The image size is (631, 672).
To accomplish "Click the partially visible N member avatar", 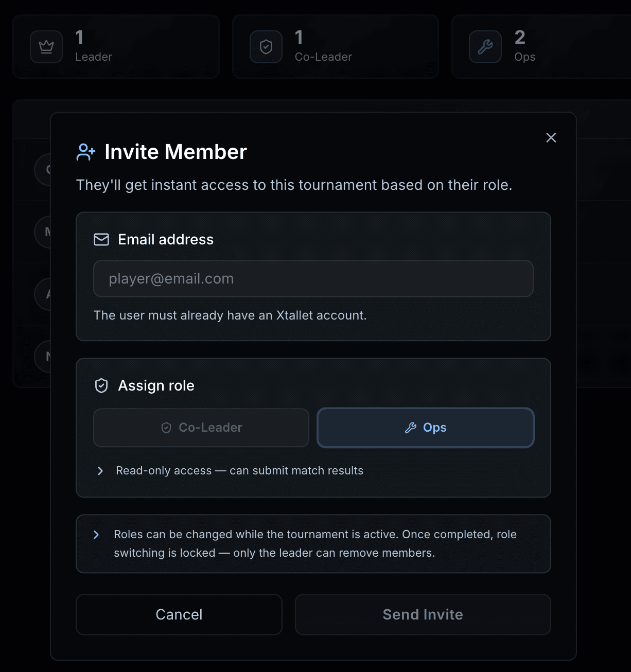I will [x=44, y=356].
